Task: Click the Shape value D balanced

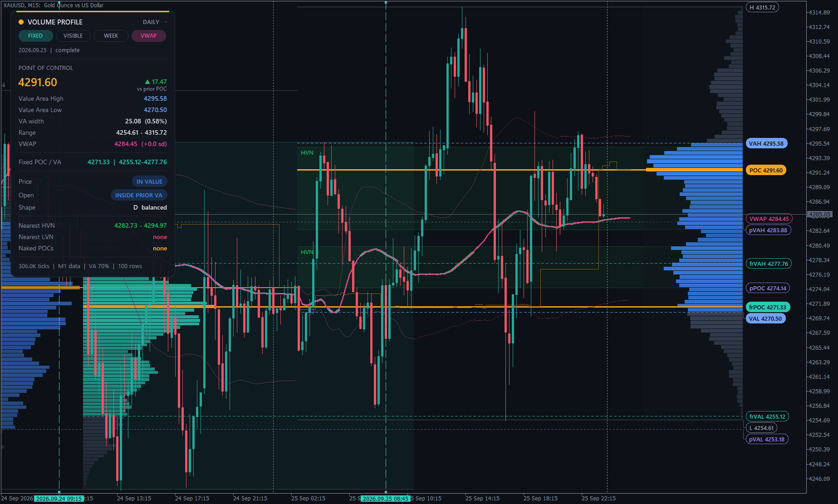Action: pos(150,208)
